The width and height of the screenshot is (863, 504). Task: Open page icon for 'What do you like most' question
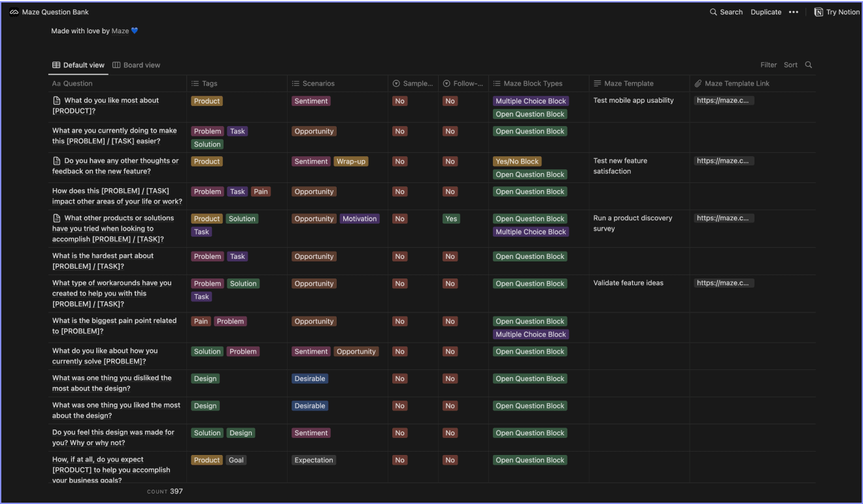(x=57, y=101)
